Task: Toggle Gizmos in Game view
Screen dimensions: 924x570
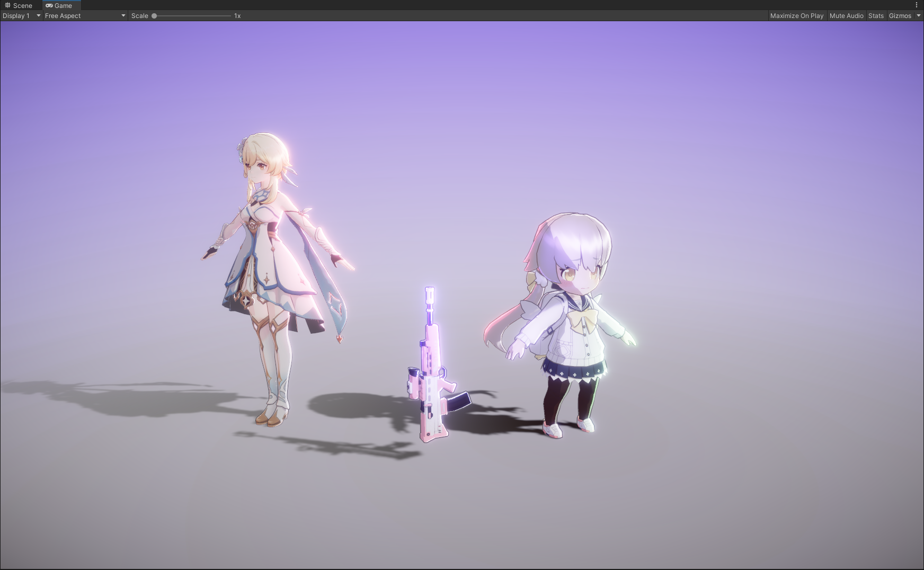Action: coord(900,16)
